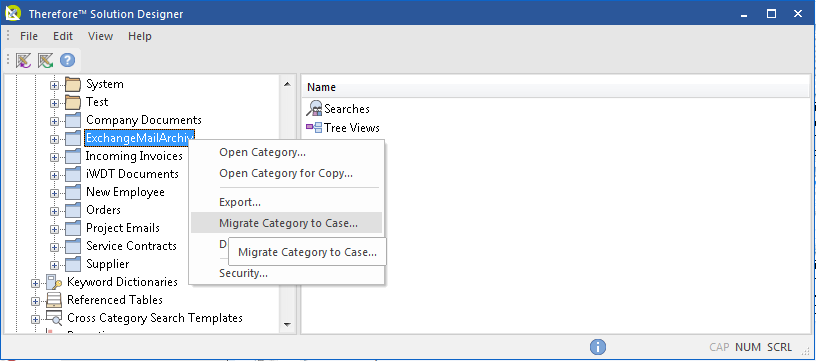816x361 pixels.
Task: Select Export... in the context menu
Action: (286, 202)
